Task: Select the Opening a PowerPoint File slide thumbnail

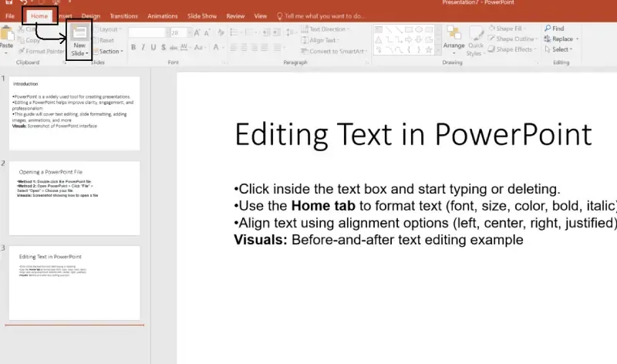Action: 75,198
